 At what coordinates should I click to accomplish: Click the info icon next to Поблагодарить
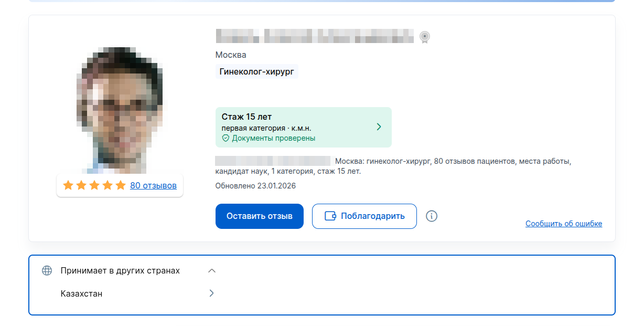pyautogui.click(x=432, y=216)
